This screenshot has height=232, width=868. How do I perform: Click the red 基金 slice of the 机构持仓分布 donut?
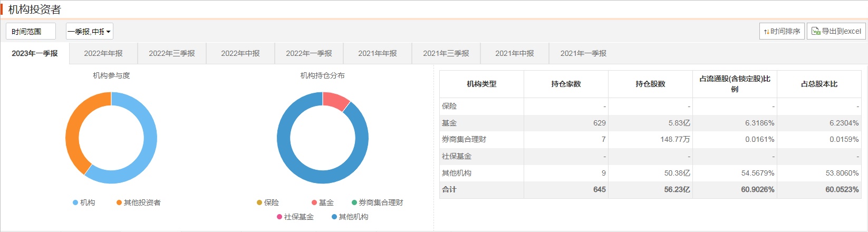point(336,100)
